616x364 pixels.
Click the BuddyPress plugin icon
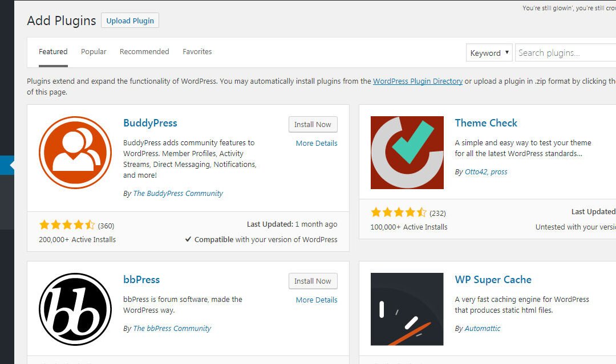click(75, 152)
